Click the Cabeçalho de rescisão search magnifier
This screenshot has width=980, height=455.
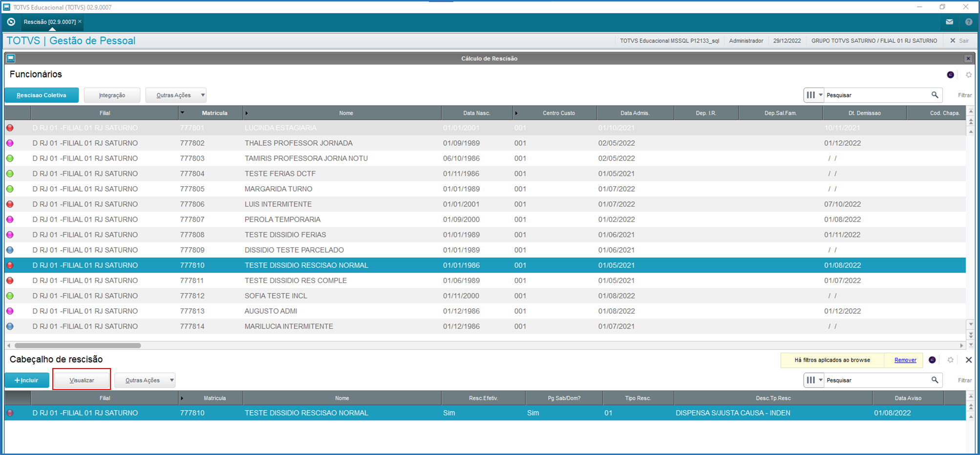point(935,380)
